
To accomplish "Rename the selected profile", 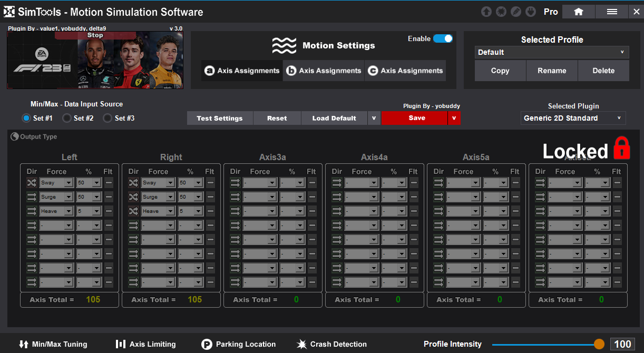I will pyautogui.click(x=552, y=71).
